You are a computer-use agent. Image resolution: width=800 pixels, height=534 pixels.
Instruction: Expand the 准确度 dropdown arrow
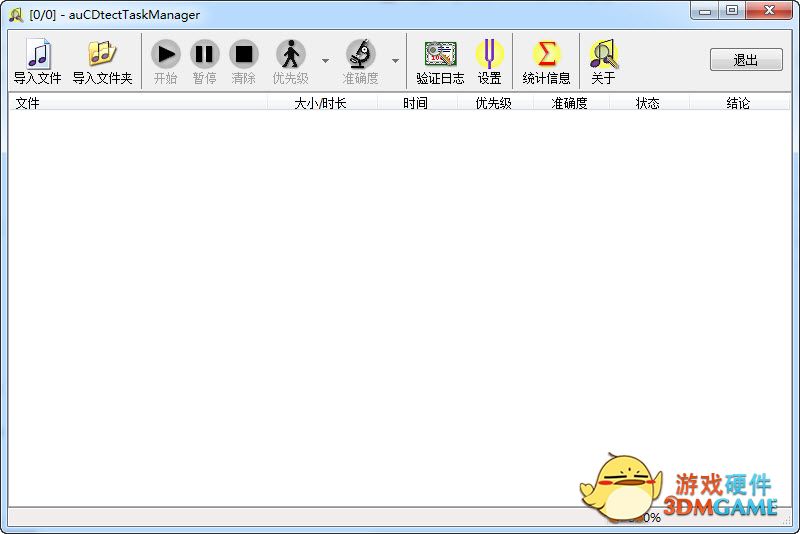pyautogui.click(x=395, y=61)
